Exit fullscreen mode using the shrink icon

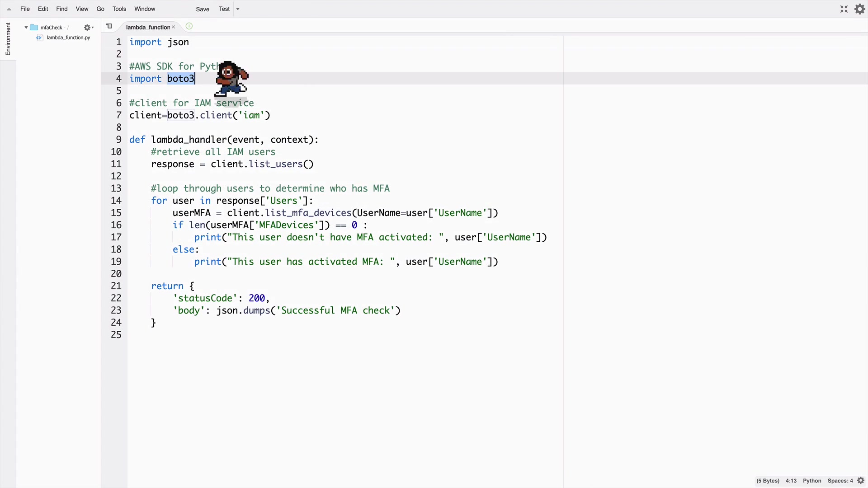pyautogui.click(x=844, y=9)
